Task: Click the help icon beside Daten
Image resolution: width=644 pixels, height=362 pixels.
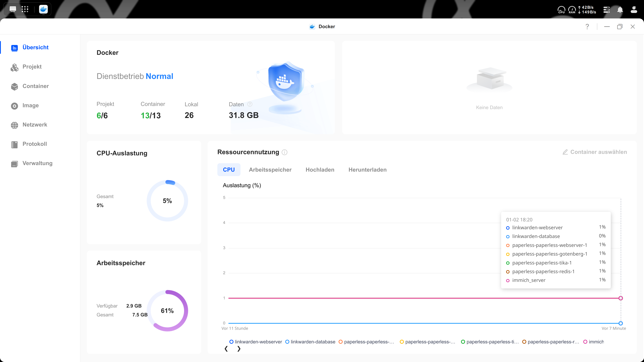Action: click(x=250, y=104)
